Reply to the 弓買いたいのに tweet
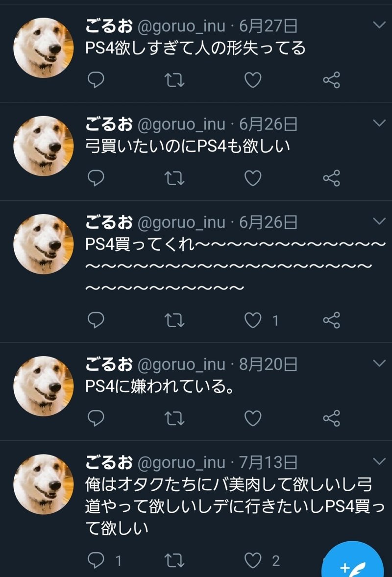The width and height of the screenshot is (392, 577). click(x=96, y=178)
